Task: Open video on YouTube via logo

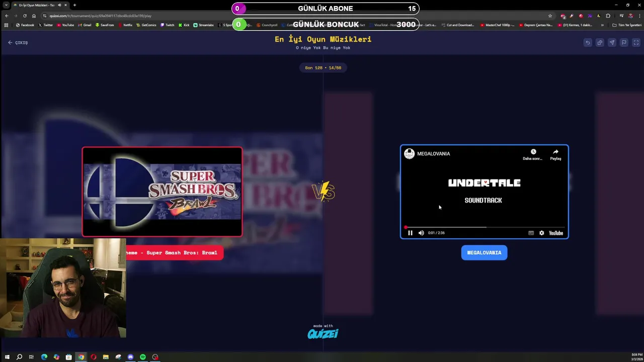Action: click(x=556, y=233)
